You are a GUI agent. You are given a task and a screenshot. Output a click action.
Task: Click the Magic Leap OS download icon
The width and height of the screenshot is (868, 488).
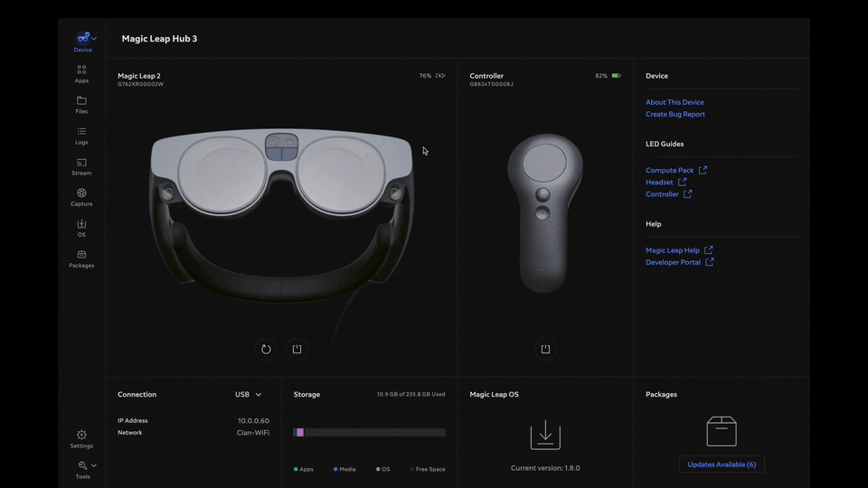pos(545,435)
